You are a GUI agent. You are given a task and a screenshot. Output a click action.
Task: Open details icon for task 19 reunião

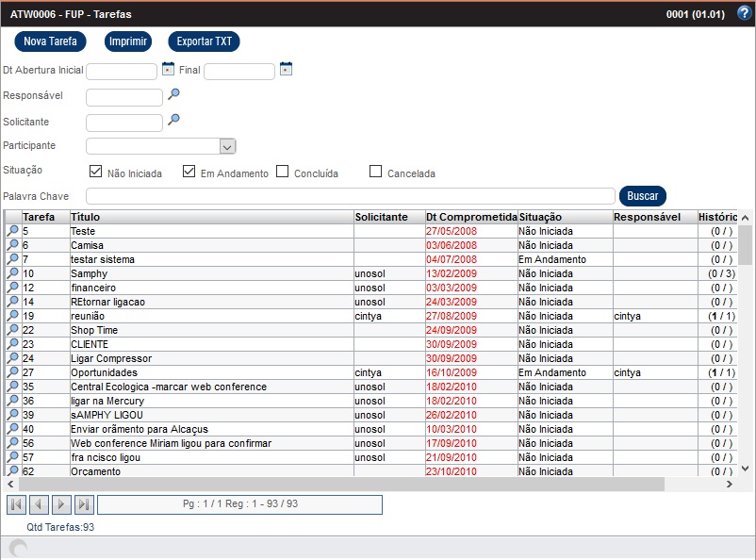click(x=12, y=316)
